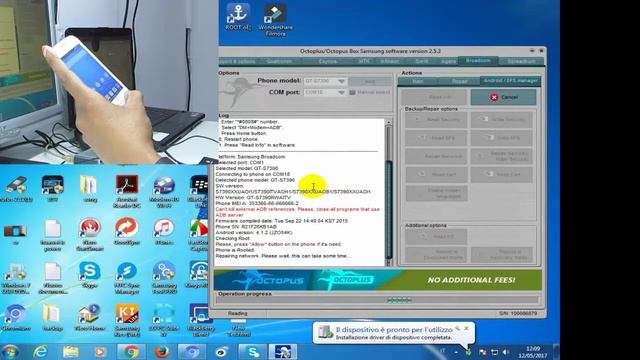This screenshot has height=360, width=640.
Task: Open the USB stick desktop shortcut
Action: click(x=16, y=189)
